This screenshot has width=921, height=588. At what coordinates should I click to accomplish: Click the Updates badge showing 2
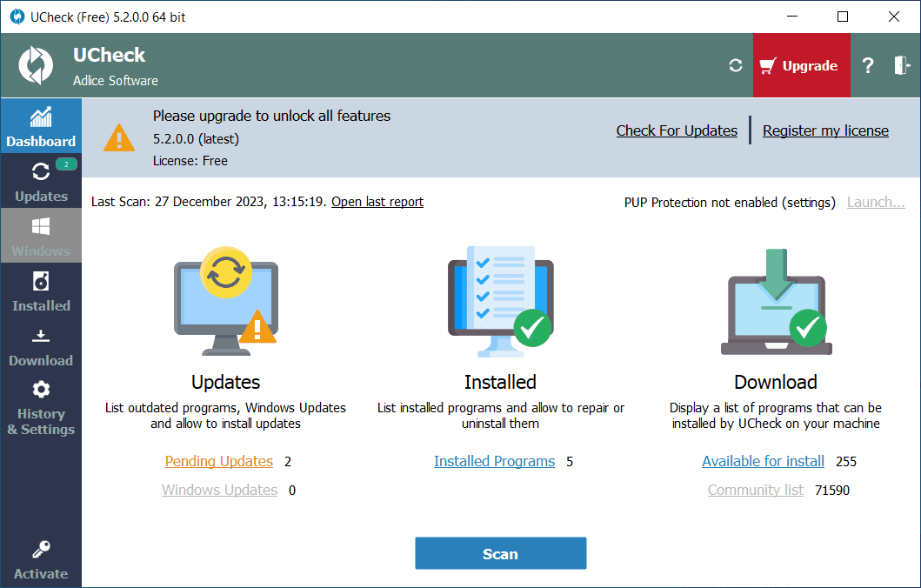point(66,164)
